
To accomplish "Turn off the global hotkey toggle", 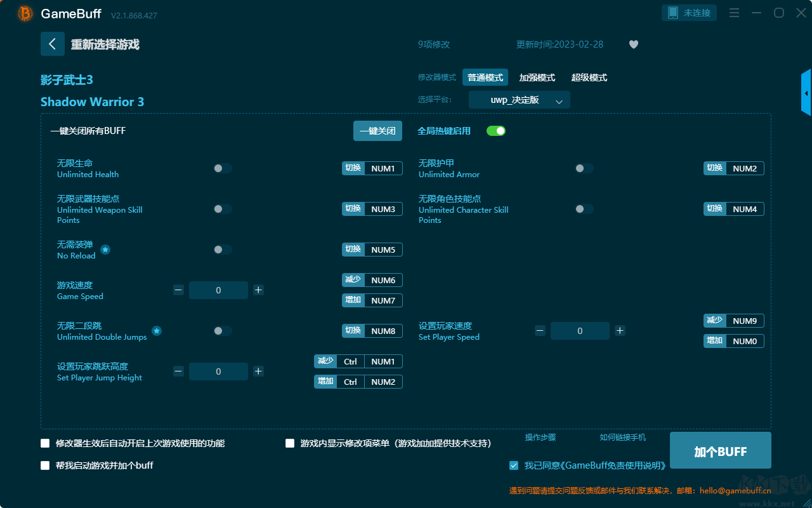I will click(495, 131).
